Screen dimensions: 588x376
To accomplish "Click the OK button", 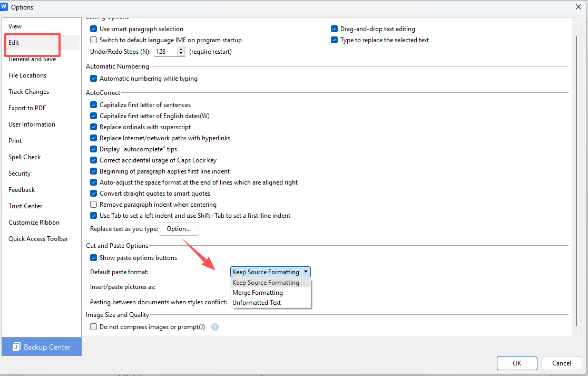I will click(x=517, y=363).
